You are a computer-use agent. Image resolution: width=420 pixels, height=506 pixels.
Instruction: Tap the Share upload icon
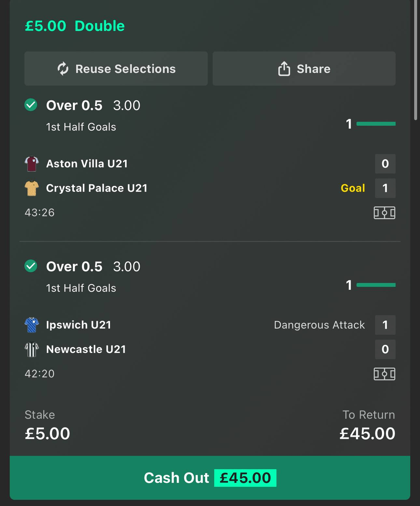pos(284,69)
